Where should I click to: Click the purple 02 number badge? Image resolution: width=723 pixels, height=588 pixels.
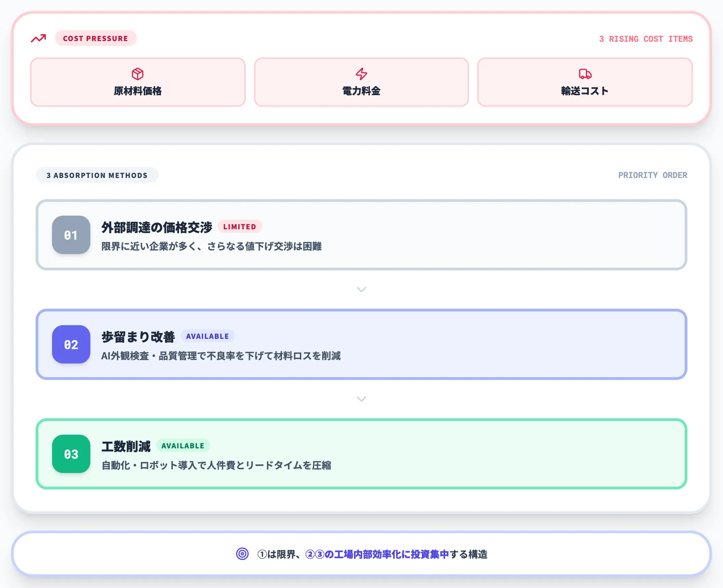point(71,345)
